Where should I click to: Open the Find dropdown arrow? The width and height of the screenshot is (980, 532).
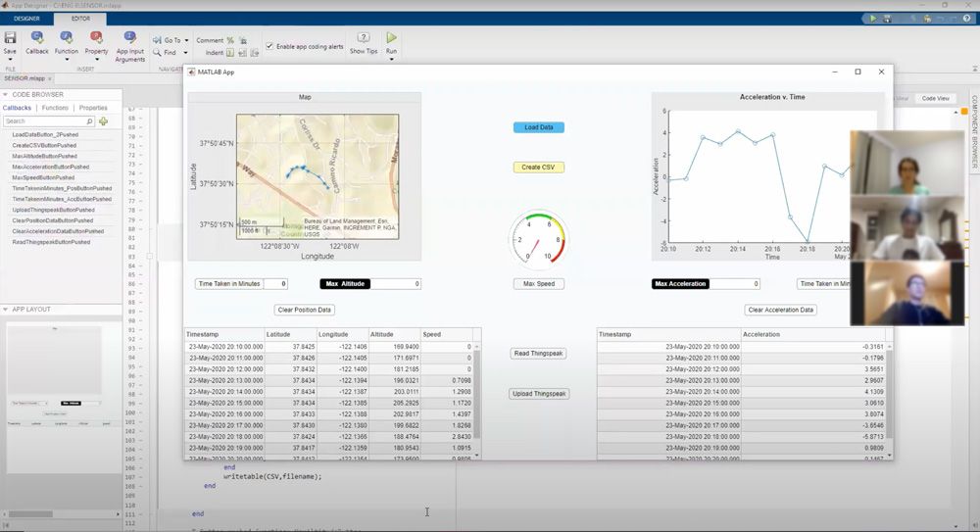pyautogui.click(x=184, y=53)
